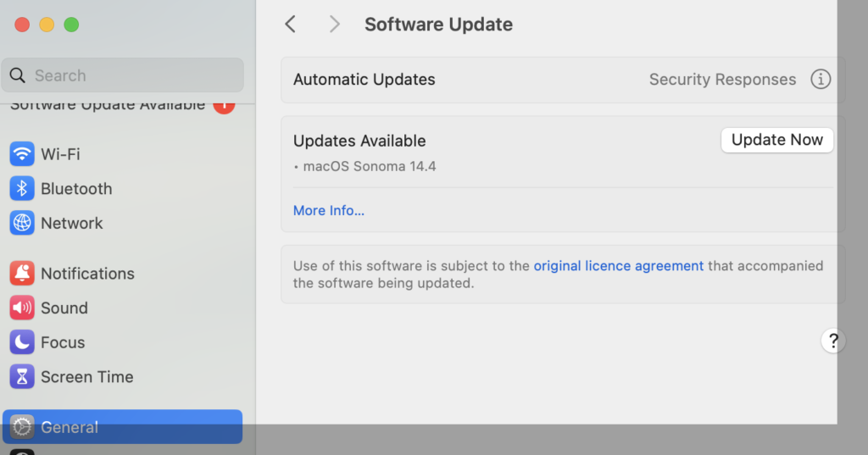Click the Bluetooth icon in sidebar
This screenshot has width=868, height=455.
pyautogui.click(x=22, y=189)
